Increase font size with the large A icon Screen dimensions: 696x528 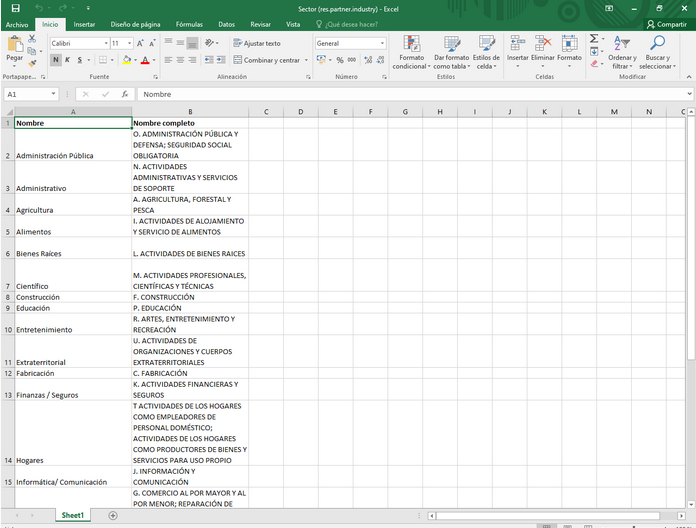point(140,43)
